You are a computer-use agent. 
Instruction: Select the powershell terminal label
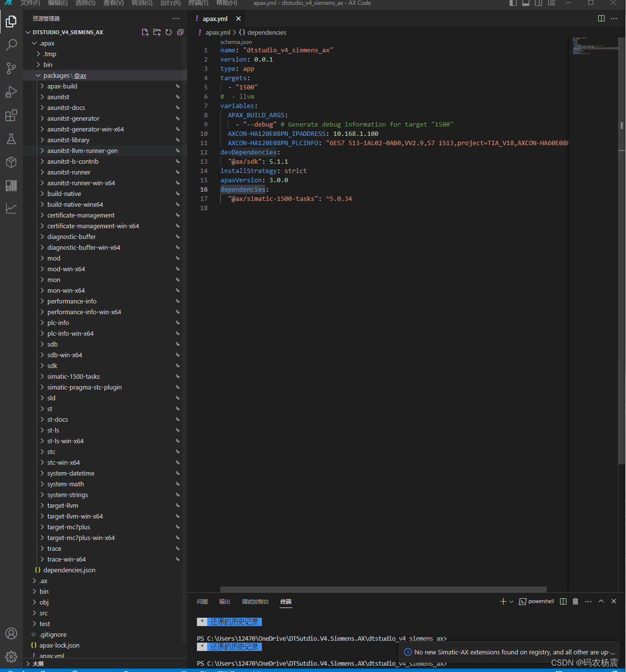click(541, 602)
